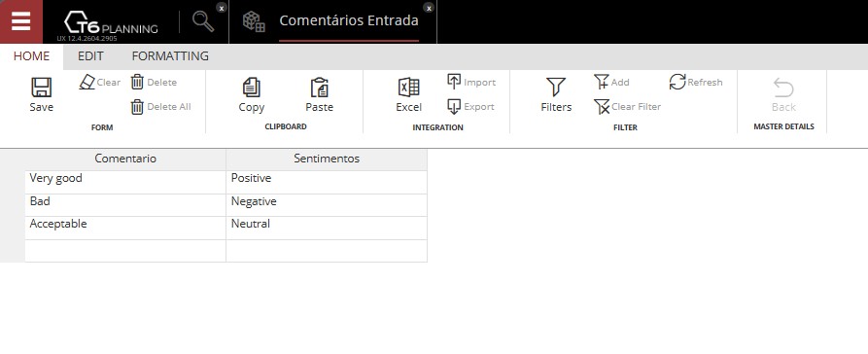
Task: Select the "Negative" sentiment cell
Action: (x=327, y=205)
